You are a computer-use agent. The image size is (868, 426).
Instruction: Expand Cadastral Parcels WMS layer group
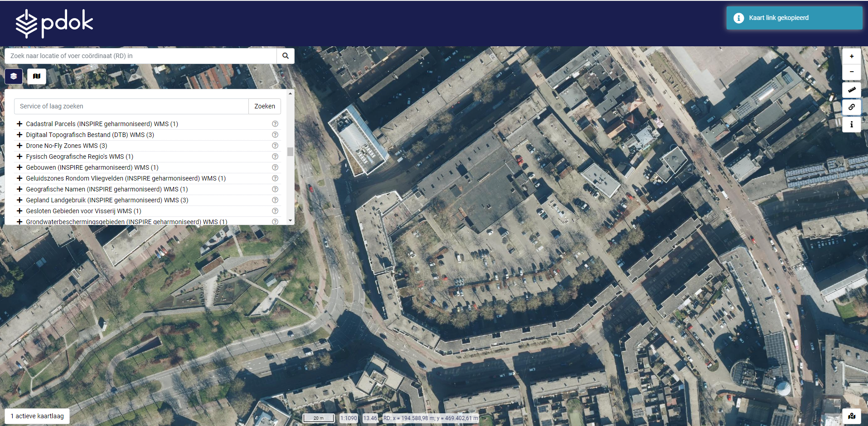pos(19,124)
